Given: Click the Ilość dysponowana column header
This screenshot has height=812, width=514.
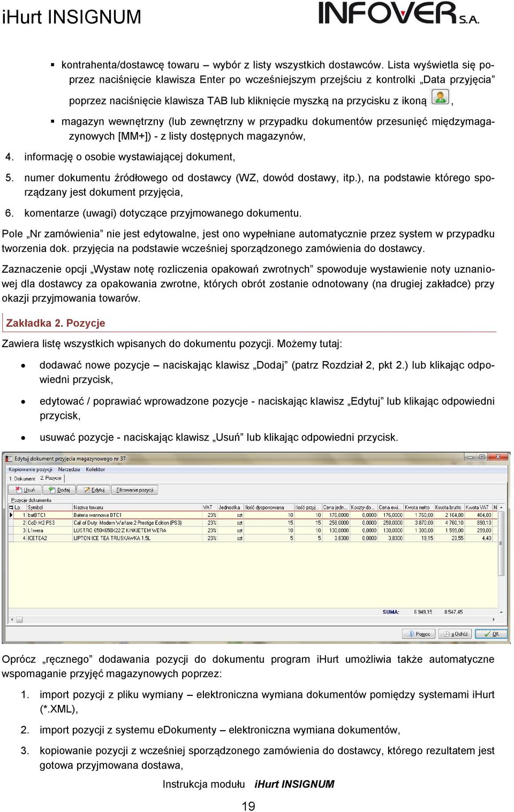Looking at the screenshot, I should (x=269, y=507).
